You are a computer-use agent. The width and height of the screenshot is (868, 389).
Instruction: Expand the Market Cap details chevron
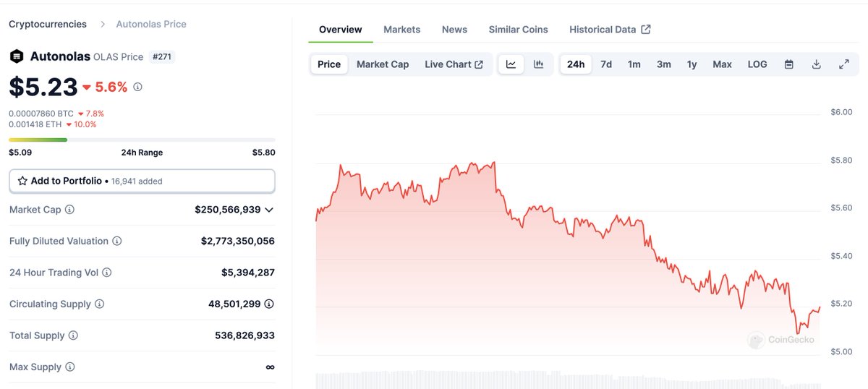269,210
